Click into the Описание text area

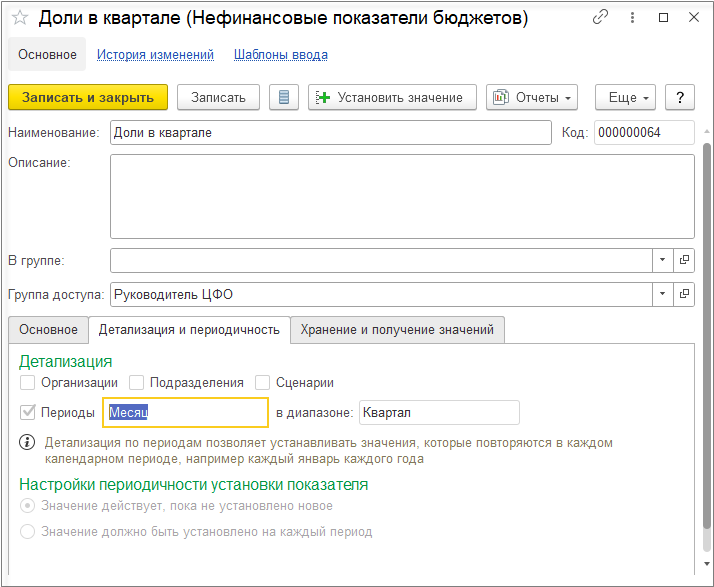pos(402,193)
